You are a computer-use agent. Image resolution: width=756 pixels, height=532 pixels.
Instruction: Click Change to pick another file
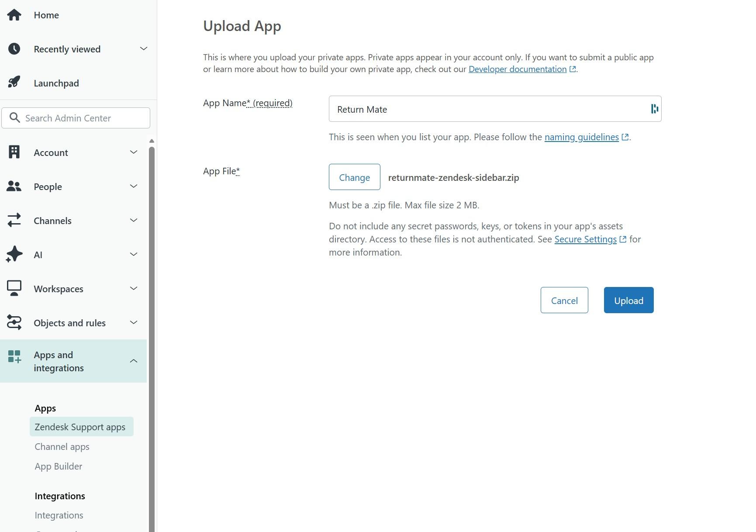click(x=354, y=177)
